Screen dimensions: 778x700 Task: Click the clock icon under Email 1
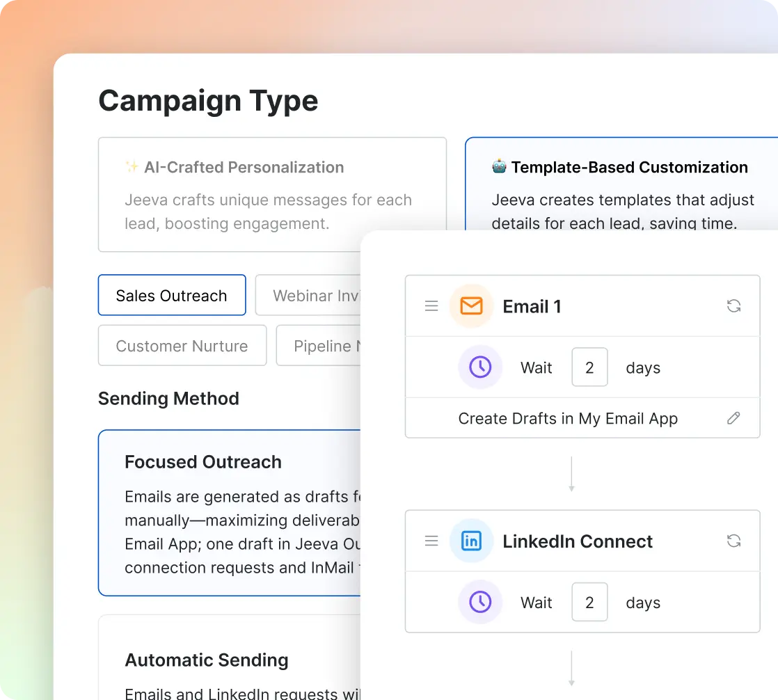coord(479,367)
